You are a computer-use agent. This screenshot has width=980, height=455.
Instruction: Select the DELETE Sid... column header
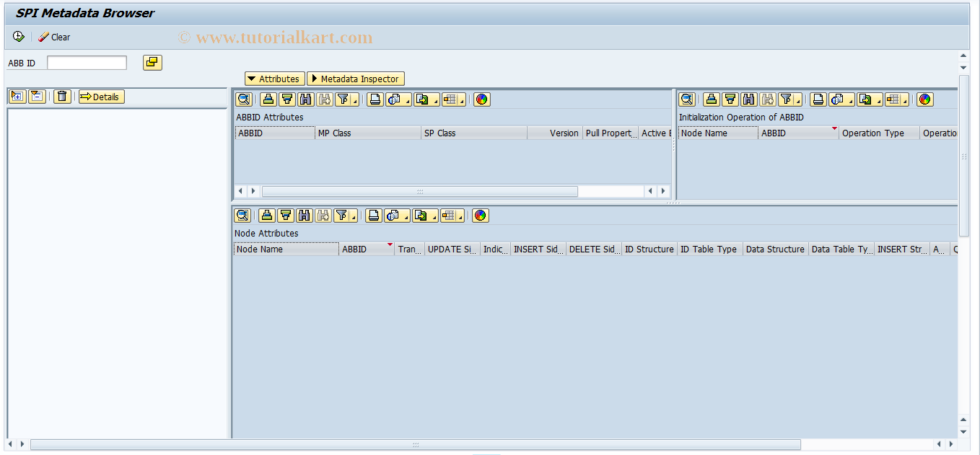point(594,249)
